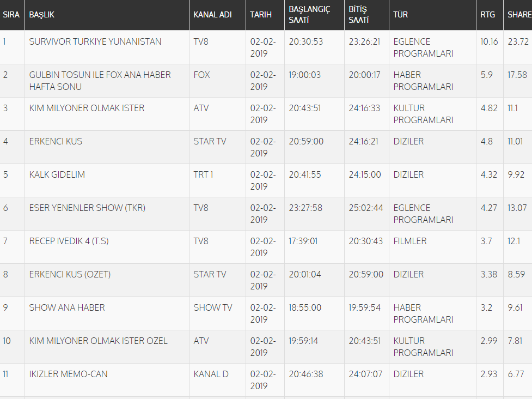
Task: Select KIM MILYONER OLMAK ISTER row title
Action: click(87, 108)
